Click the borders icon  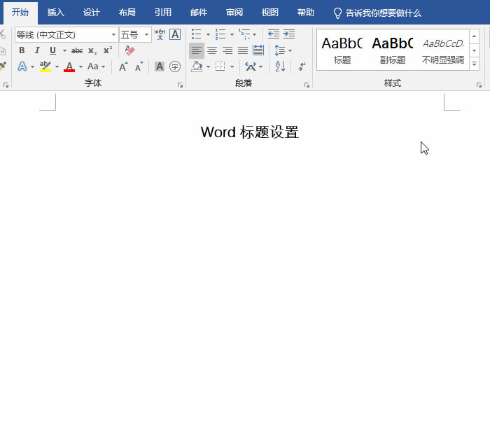pyautogui.click(x=220, y=66)
